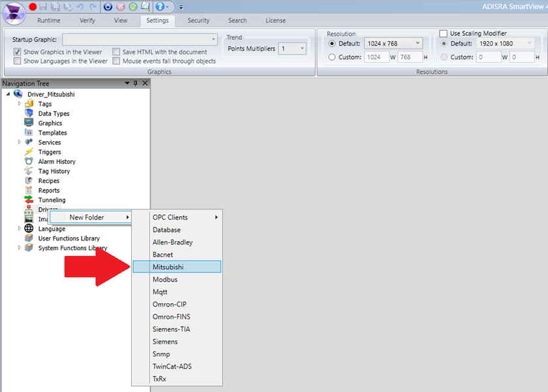Open the 1920 x 1080 scaling dropdown

(x=506, y=43)
